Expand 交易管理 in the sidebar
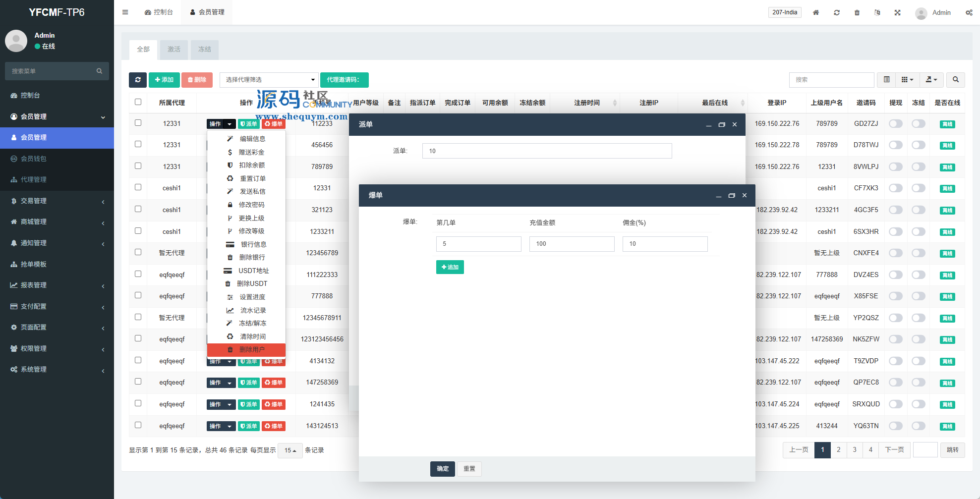Viewport: 980px width, 499px height. coord(57,201)
